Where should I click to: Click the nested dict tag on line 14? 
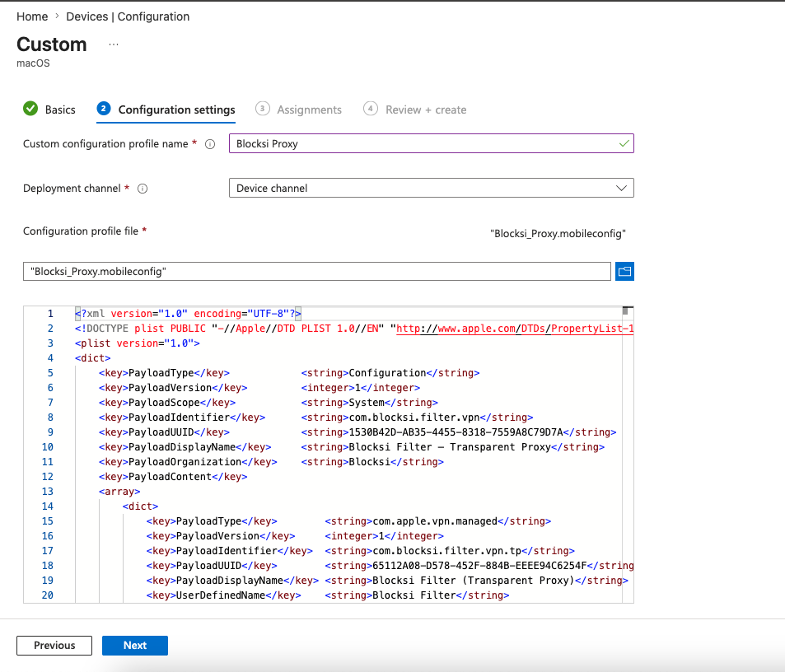coord(140,506)
